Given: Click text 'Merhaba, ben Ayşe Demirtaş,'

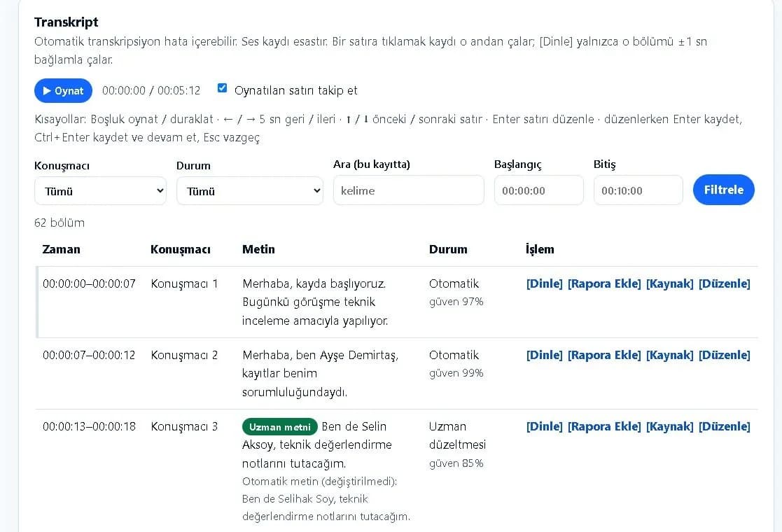Looking at the screenshot, I should coord(320,355).
